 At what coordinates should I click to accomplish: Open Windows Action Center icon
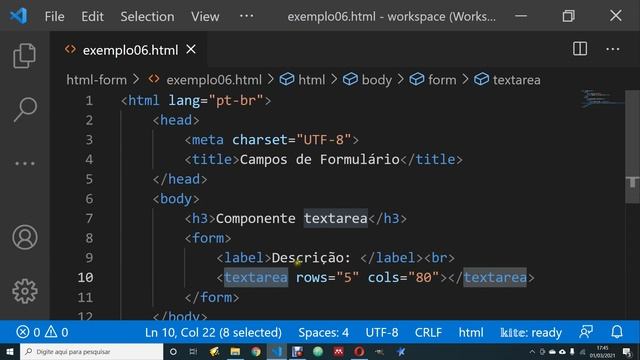[x=627, y=351]
